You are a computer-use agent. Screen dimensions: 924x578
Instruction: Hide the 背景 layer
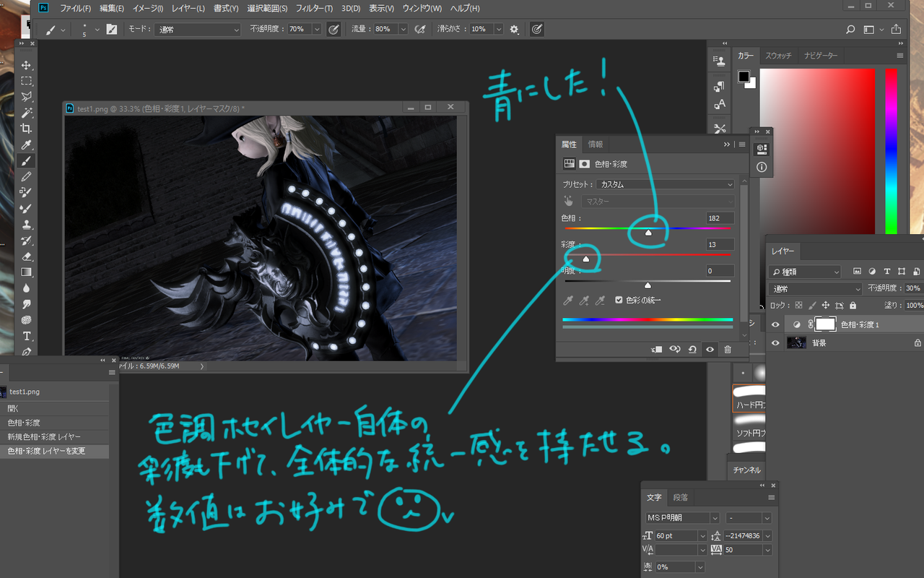776,342
